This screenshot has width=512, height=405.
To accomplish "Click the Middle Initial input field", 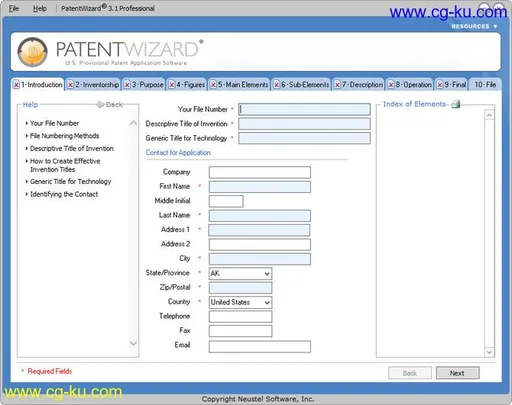I will point(226,201).
